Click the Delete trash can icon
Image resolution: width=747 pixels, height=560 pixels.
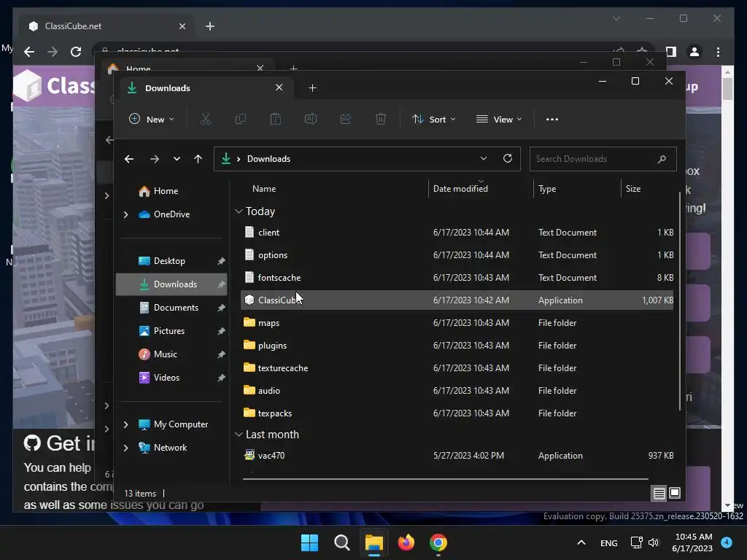(x=381, y=119)
